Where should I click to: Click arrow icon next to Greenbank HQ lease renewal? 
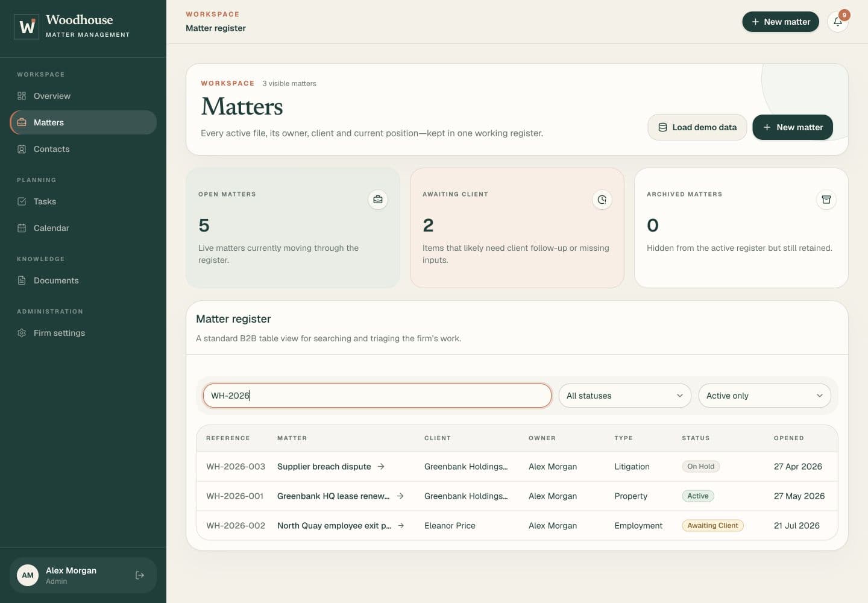(x=400, y=496)
